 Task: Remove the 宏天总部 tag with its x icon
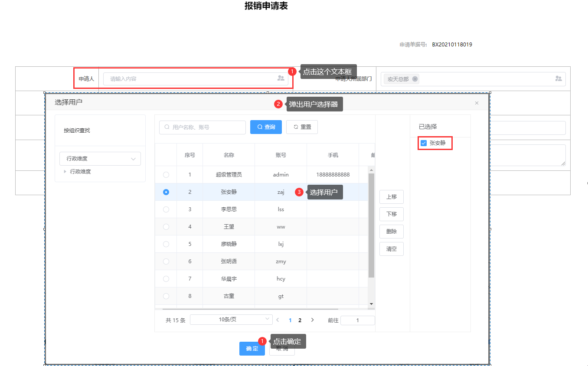415,79
